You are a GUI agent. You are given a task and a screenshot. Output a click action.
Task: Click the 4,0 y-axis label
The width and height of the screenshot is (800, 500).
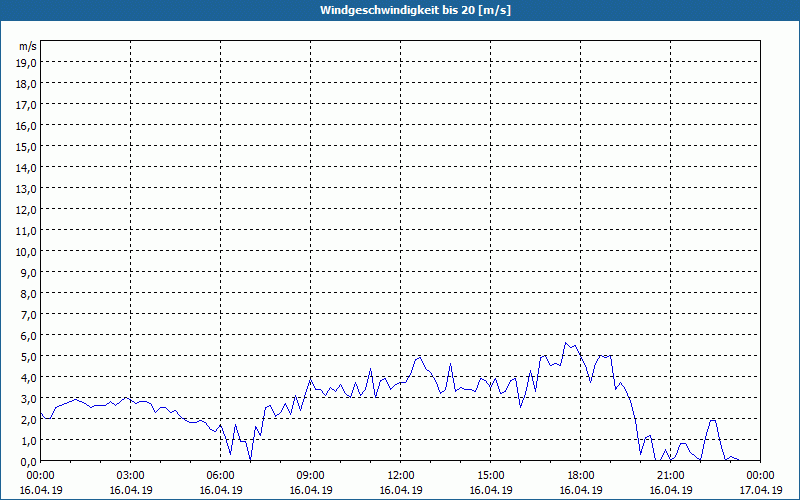coord(30,378)
